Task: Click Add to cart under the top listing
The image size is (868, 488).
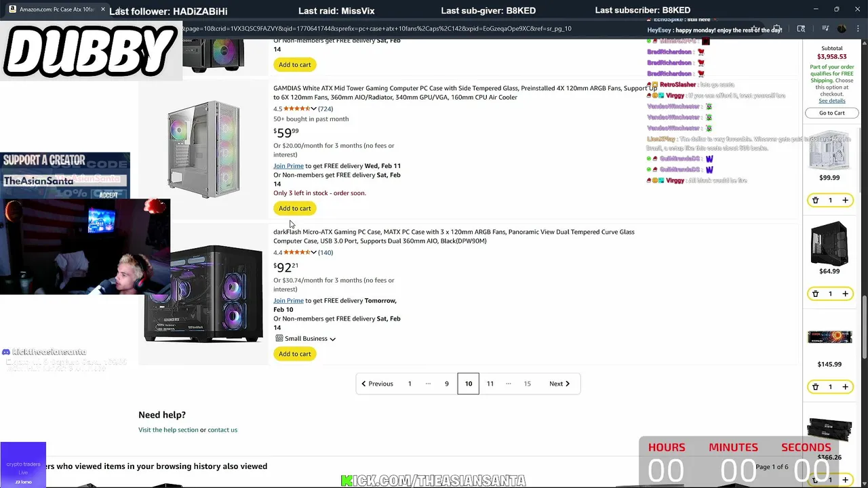Action: (295, 64)
